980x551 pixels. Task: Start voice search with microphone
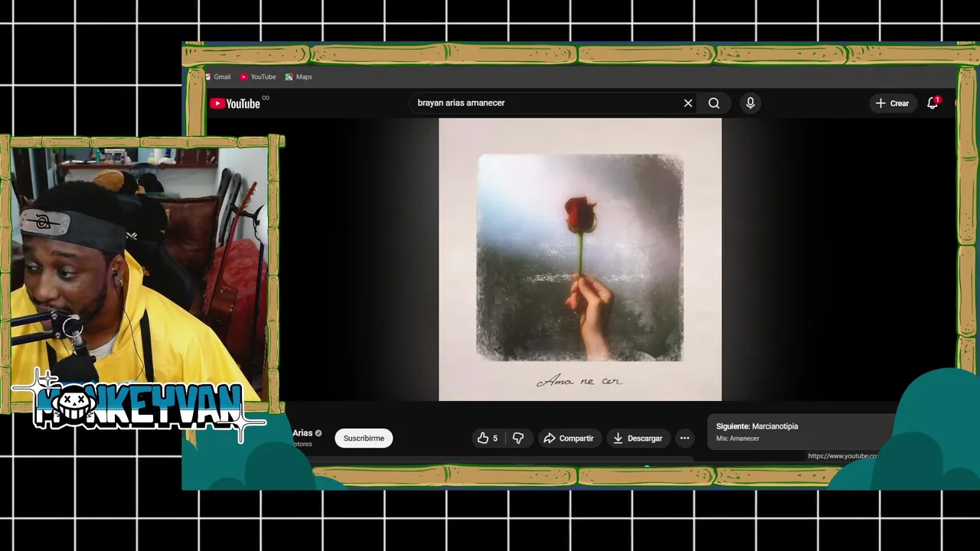click(750, 103)
